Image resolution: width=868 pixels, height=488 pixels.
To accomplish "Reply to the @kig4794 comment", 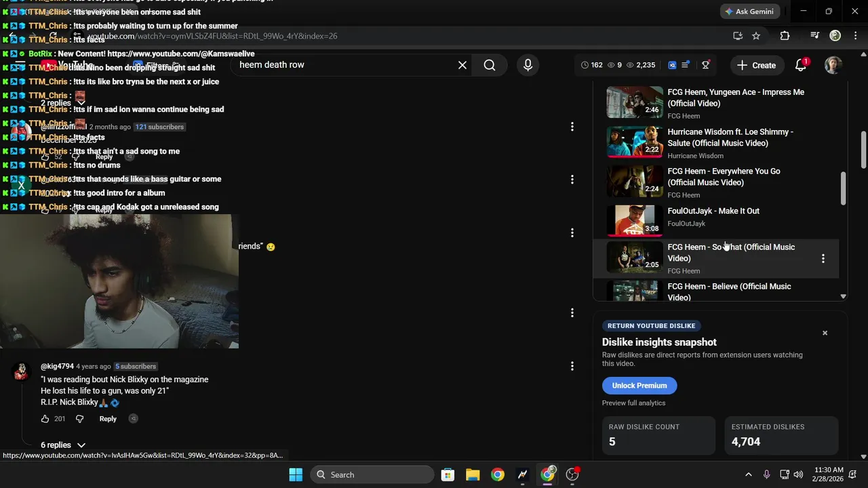I will pos(108,419).
